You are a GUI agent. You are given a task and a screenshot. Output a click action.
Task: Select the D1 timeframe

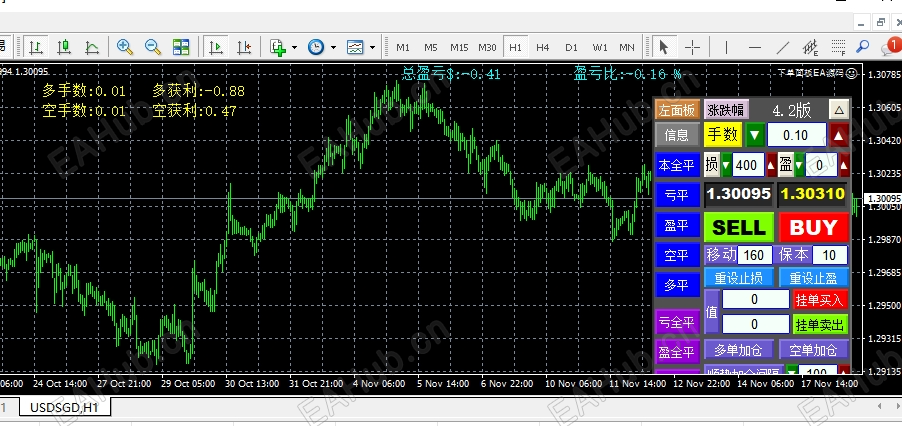click(x=571, y=47)
